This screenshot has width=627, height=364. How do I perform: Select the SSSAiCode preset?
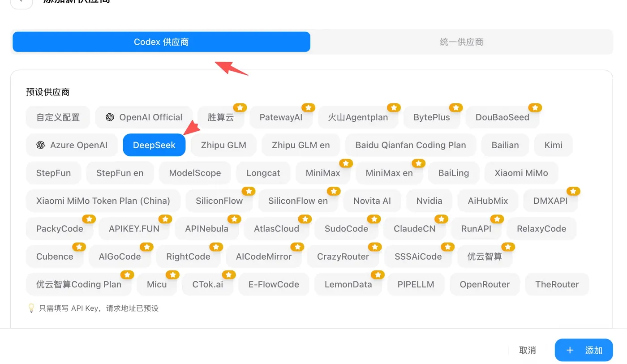point(418,256)
